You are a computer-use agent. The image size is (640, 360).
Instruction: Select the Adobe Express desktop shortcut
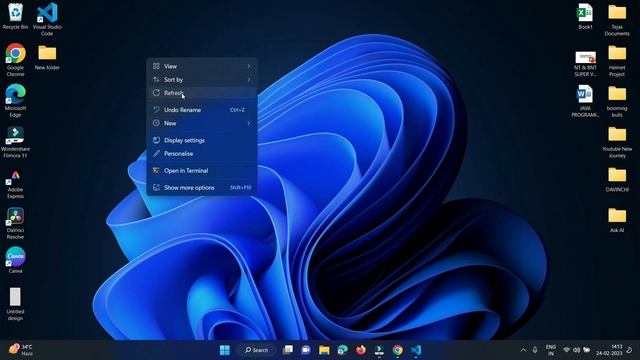[x=15, y=183]
